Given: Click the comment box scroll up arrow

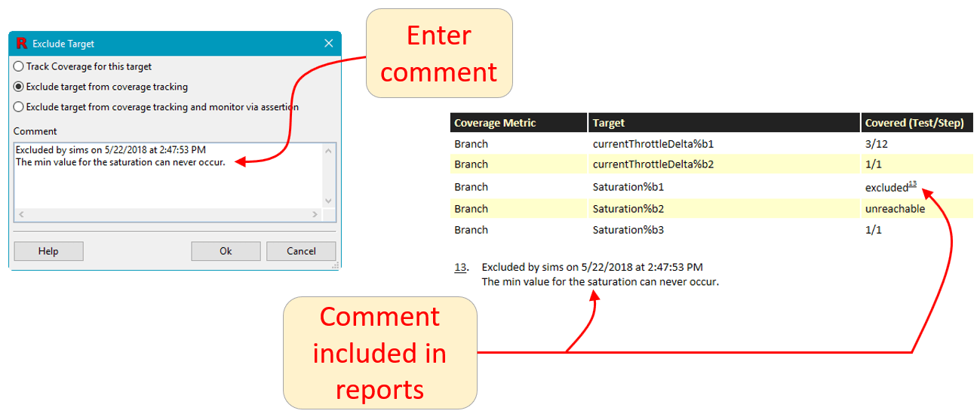Looking at the screenshot, I should [x=328, y=150].
